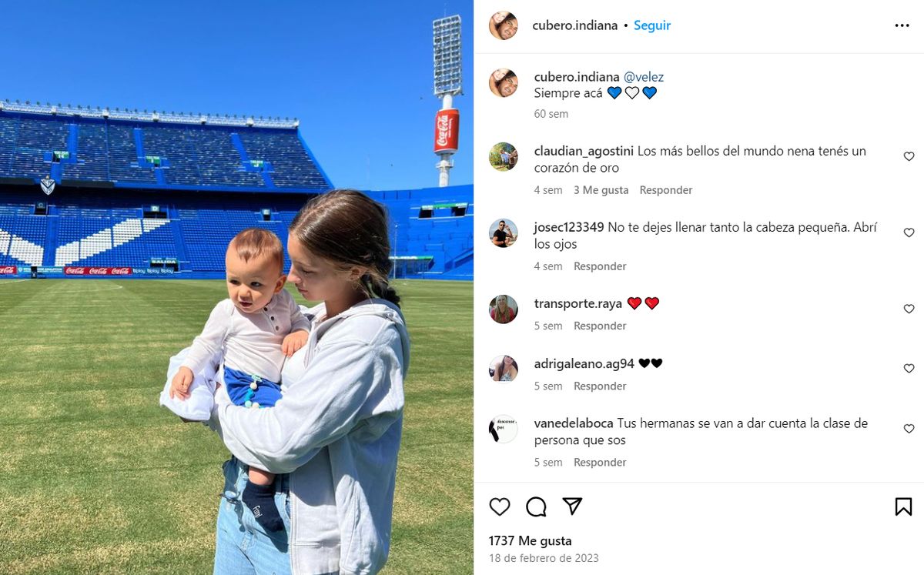Viewport: 924px width, 575px height.
Task: Open the three-dot more options menu
Action: [x=902, y=25]
